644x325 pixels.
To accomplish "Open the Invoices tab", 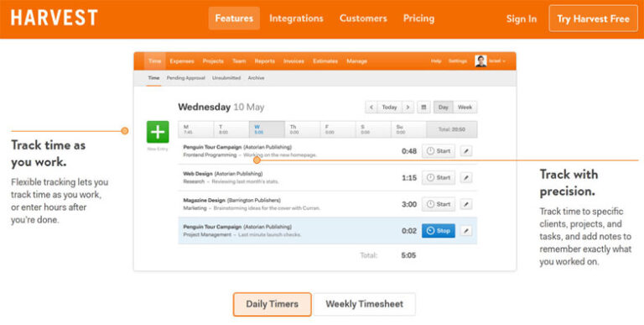I will (293, 61).
